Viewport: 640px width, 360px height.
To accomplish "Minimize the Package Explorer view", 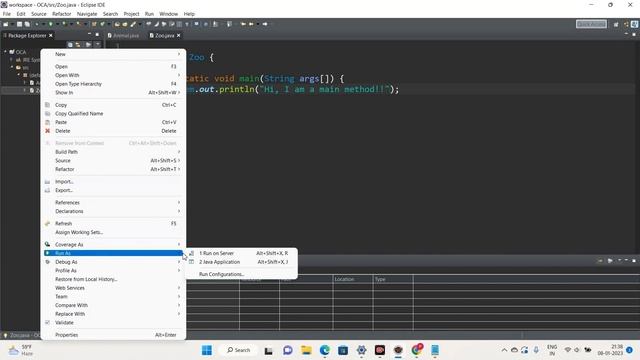I will 89,35.
